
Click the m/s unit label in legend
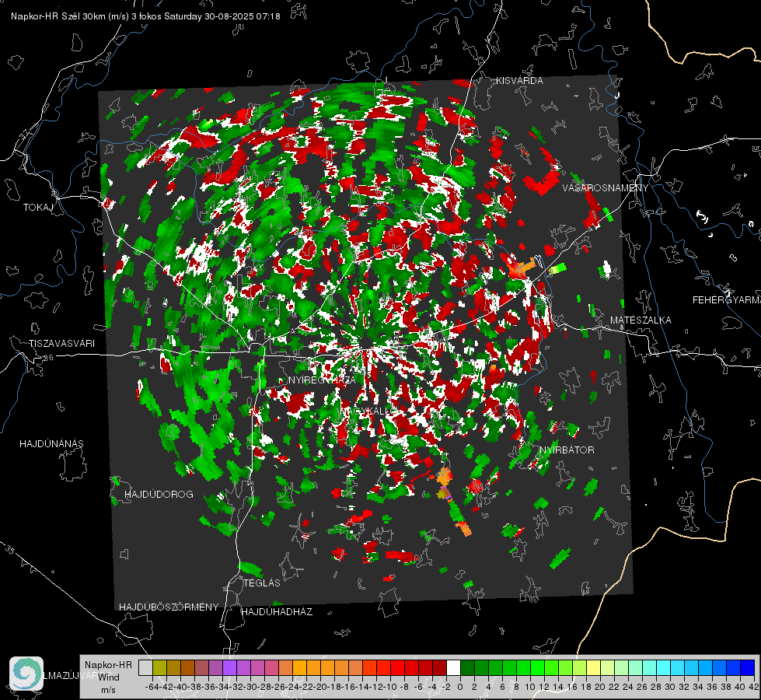click(x=108, y=690)
